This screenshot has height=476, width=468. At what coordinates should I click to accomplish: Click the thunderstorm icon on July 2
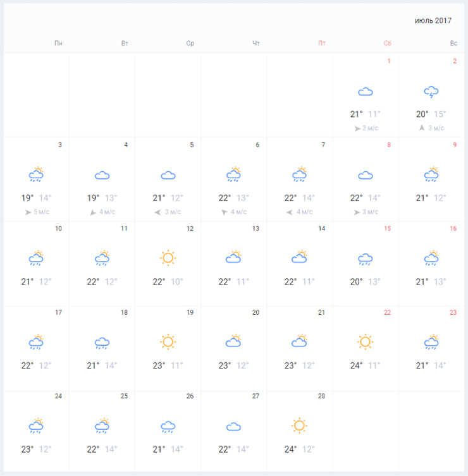point(431,92)
